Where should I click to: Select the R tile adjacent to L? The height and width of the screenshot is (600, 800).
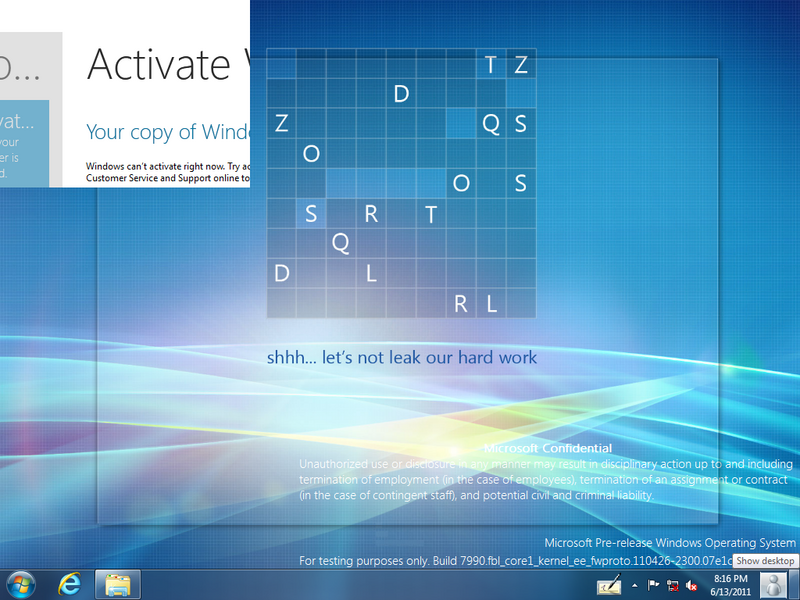click(461, 304)
